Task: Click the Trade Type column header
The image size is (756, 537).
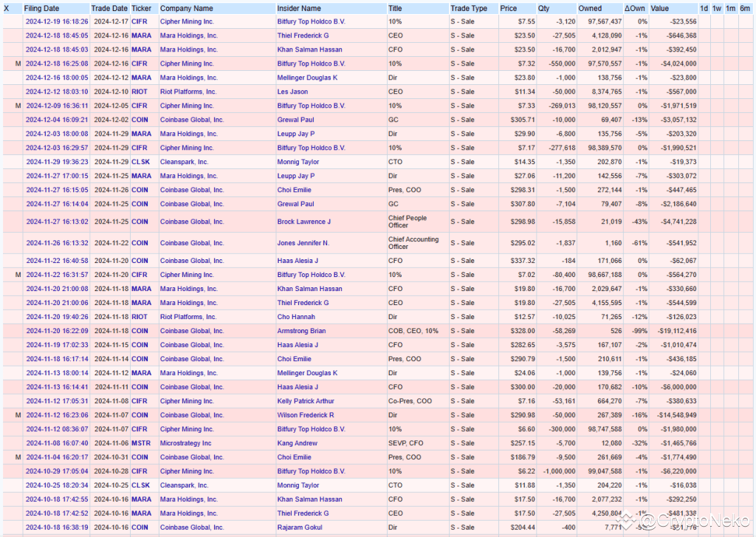Action: click(x=469, y=8)
